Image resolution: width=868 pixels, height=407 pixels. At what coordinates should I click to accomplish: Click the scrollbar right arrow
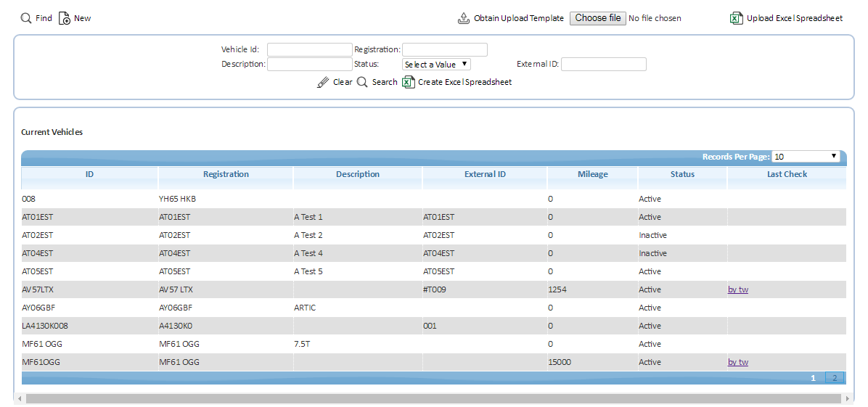tap(848, 398)
